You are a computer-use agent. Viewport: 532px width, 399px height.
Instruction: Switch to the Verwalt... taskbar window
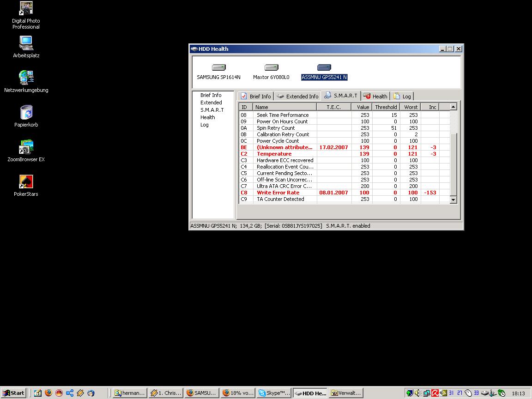[x=346, y=393]
